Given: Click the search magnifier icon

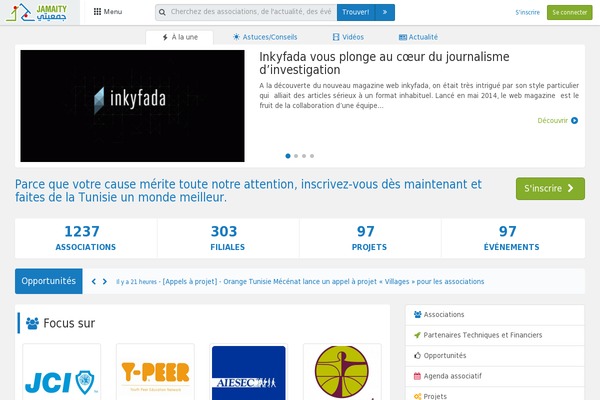Looking at the screenshot, I should (162, 12).
